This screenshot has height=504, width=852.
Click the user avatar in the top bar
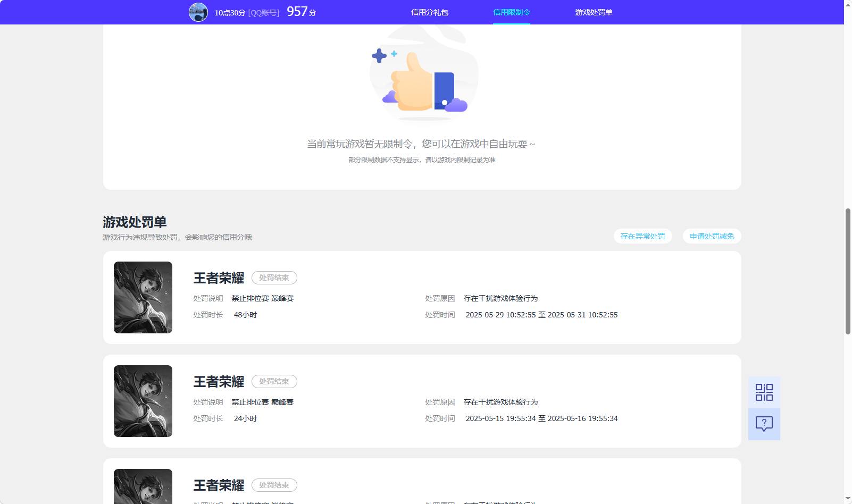point(198,12)
